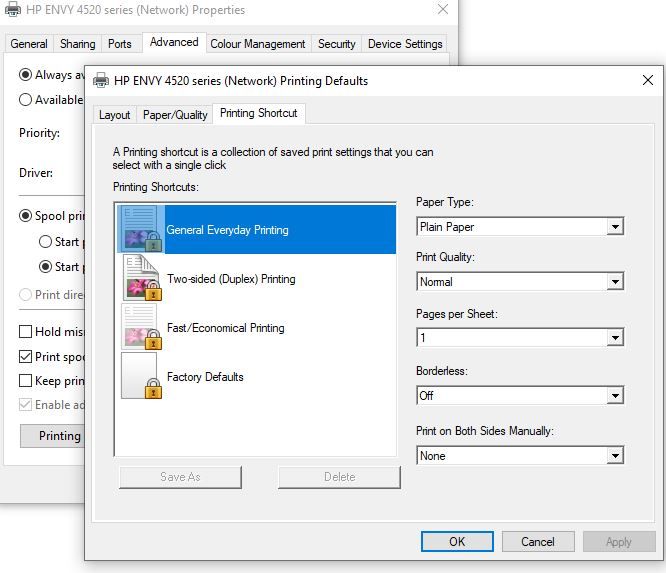Select 'Factory Defaults' list entry text
This screenshot has height=573, width=666.
pyautogui.click(x=205, y=377)
